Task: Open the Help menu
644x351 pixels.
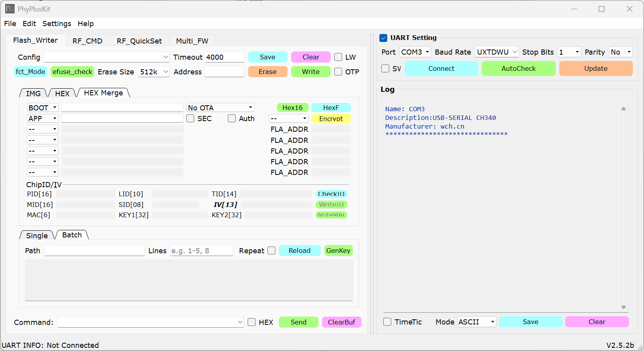Action: (85, 23)
